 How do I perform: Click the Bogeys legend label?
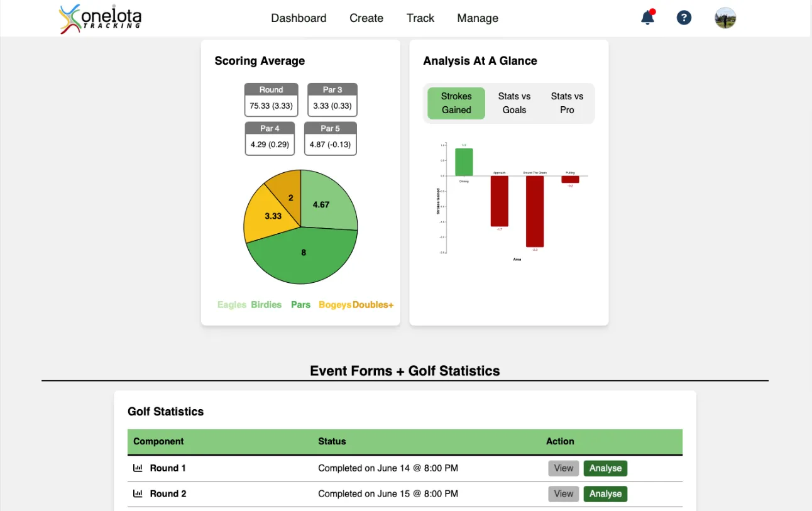pyautogui.click(x=335, y=305)
